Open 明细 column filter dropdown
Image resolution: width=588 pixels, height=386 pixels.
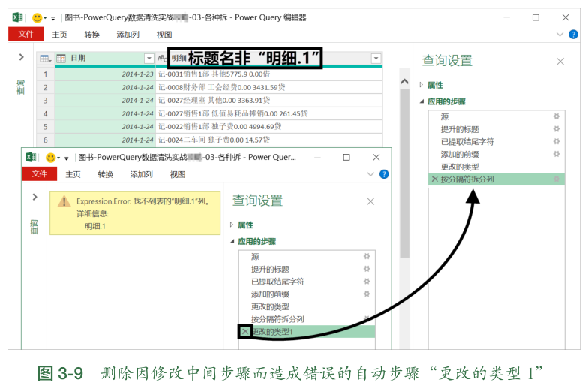tap(376, 59)
